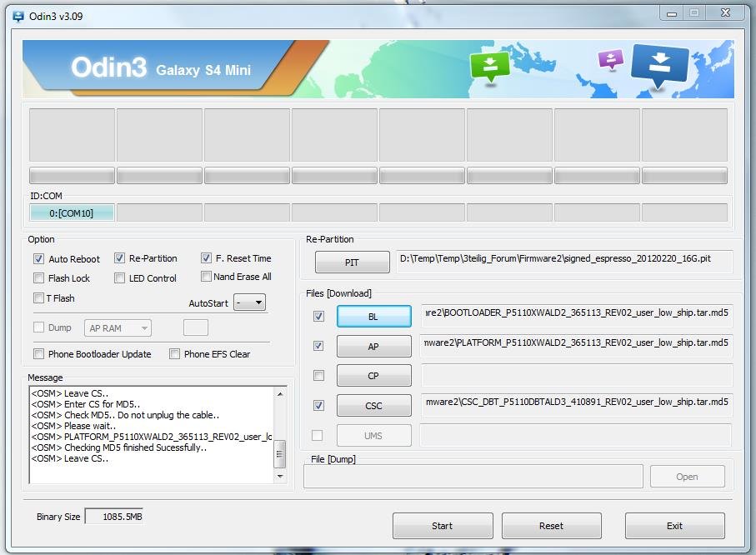This screenshot has width=756, height=555.
Task: Click the Binary Size value field
Action: (114, 517)
